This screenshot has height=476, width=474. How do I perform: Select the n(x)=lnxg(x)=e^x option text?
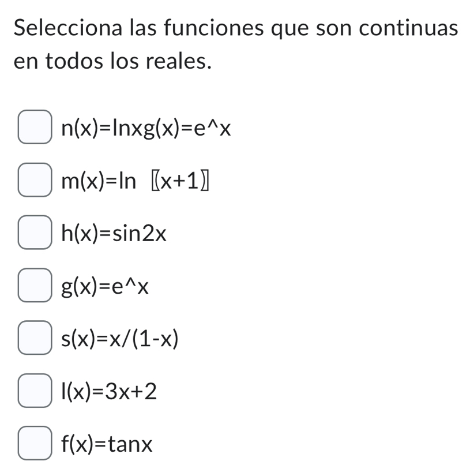[145, 128]
